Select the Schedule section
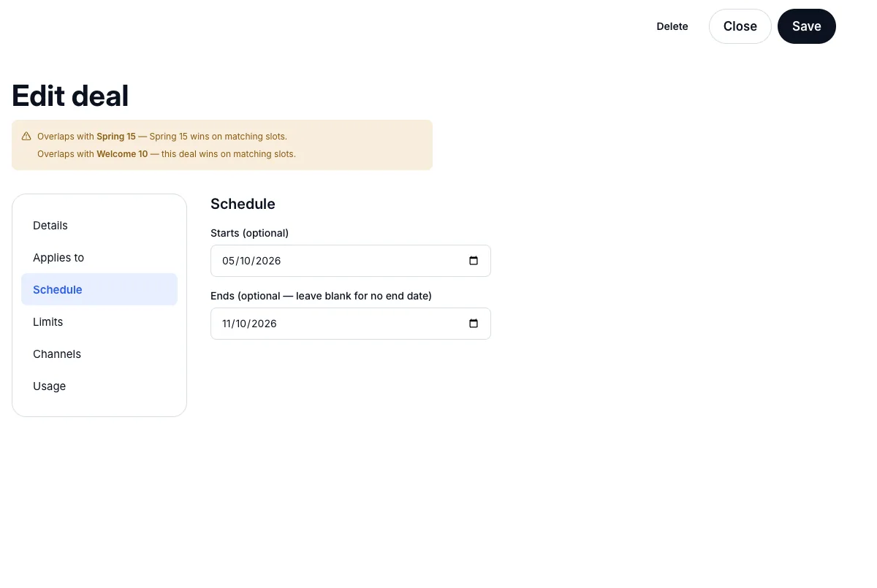877x588 pixels. pyautogui.click(x=99, y=290)
